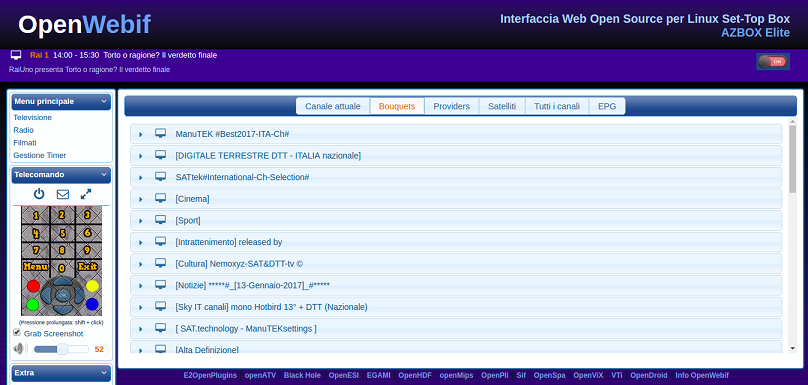Tap remote key 5
The image size is (808, 385).
(62, 233)
